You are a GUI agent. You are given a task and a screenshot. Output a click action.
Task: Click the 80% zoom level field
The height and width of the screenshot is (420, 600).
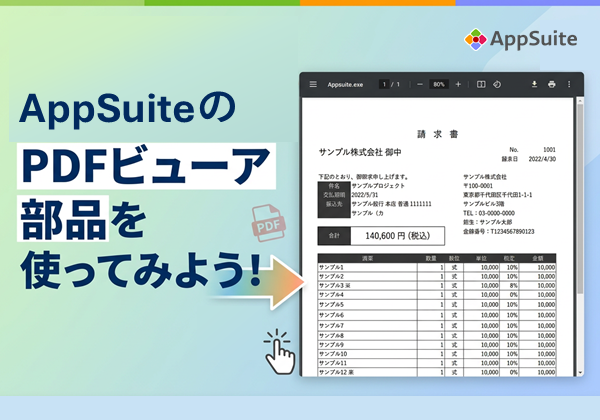pyautogui.click(x=439, y=84)
